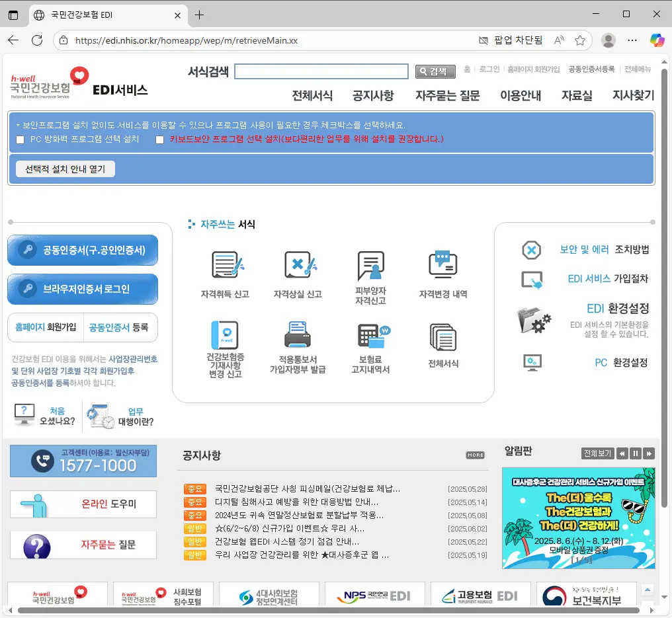Open notice 국민건강보험공단 사칭 피싱메일
The image size is (672, 618).
pyautogui.click(x=308, y=488)
